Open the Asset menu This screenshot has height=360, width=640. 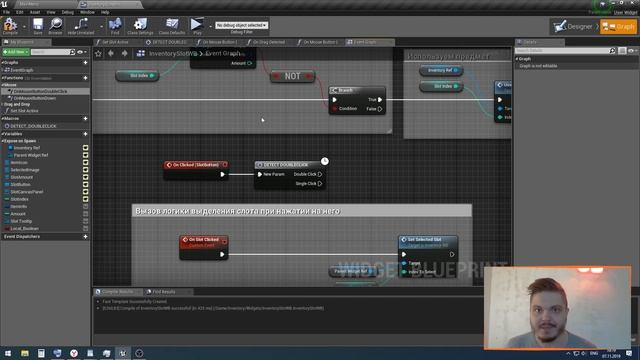point(35,12)
